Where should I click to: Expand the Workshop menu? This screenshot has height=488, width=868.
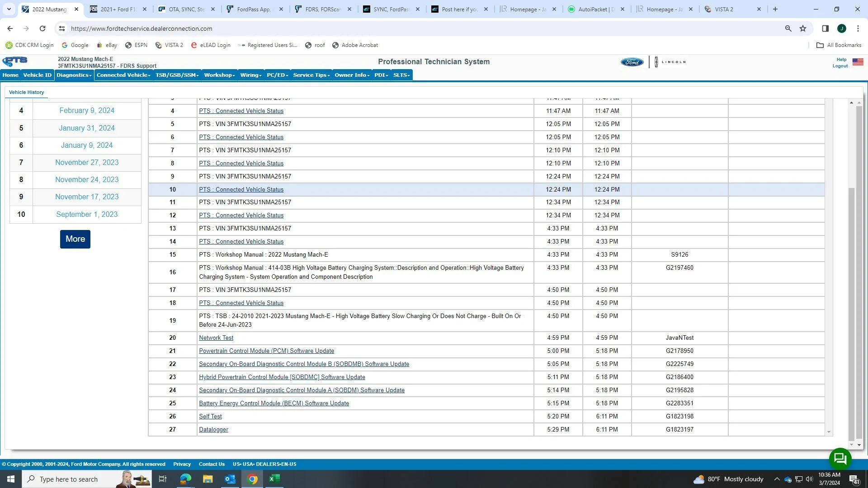tap(219, 75)
